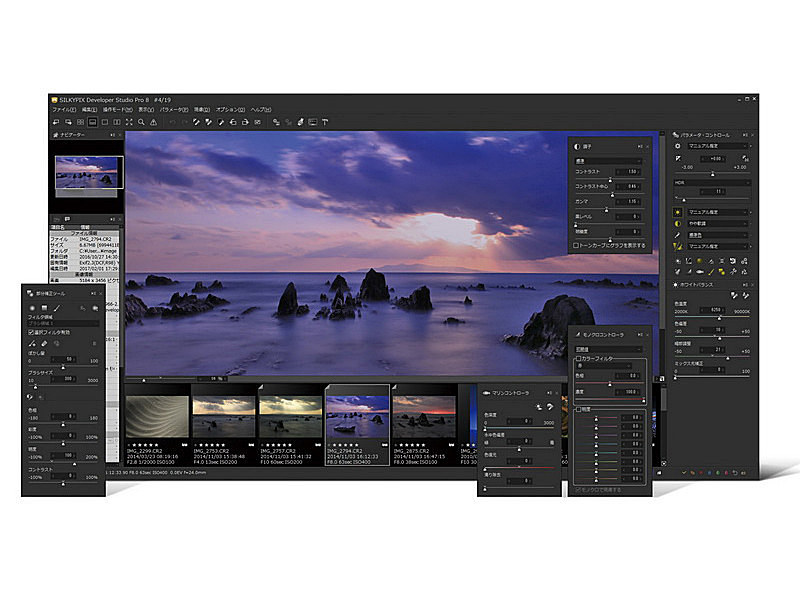Click the magnifier zoom tool icon

pos(141,122)
